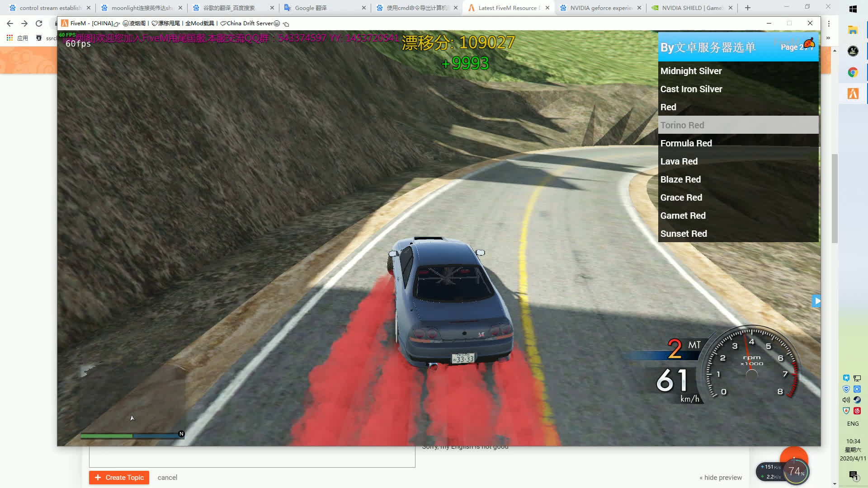
Task: Click the Steam tray icon
Action: tap(857, 400)
